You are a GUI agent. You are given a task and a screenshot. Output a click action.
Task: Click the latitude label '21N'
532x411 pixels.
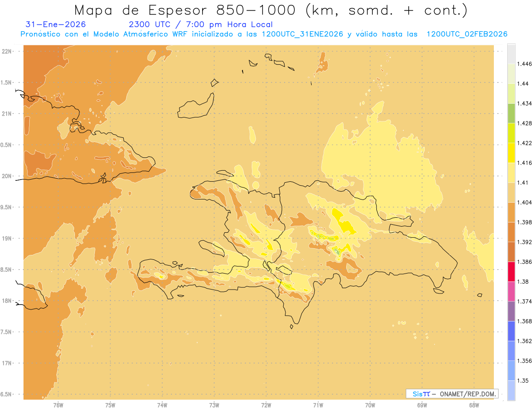(7, 114)
